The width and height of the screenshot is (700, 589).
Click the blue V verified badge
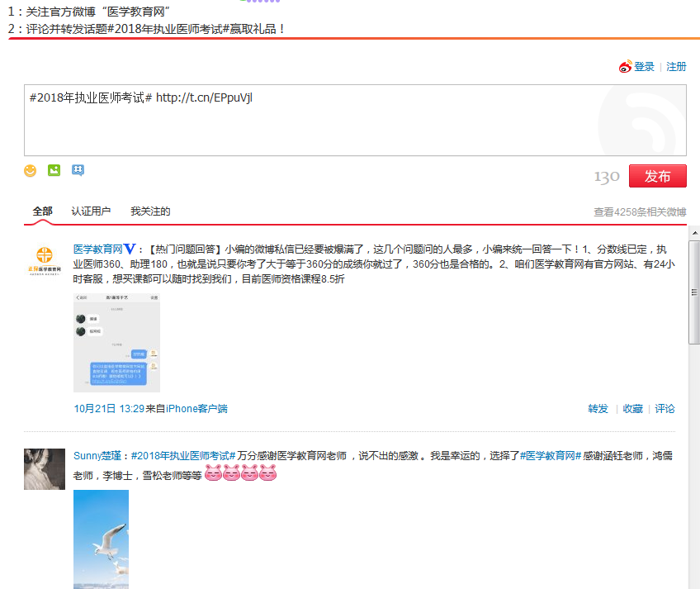130,249
